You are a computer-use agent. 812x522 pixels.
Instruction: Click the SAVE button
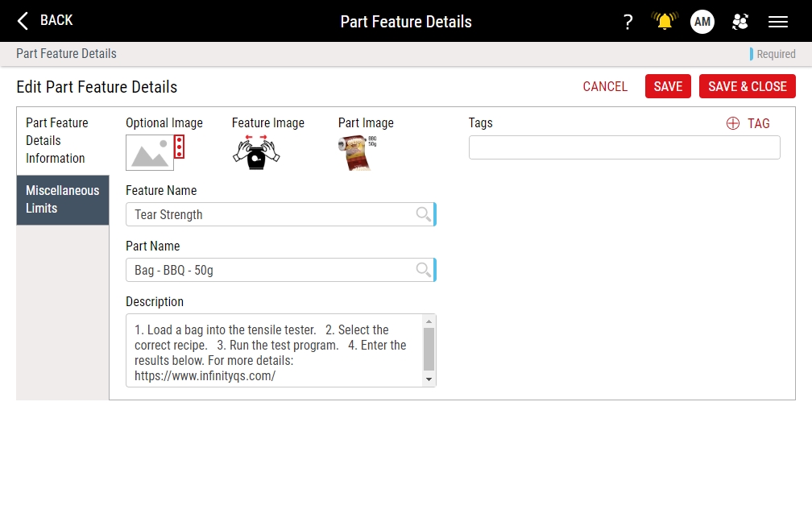[x=668, y=85]
